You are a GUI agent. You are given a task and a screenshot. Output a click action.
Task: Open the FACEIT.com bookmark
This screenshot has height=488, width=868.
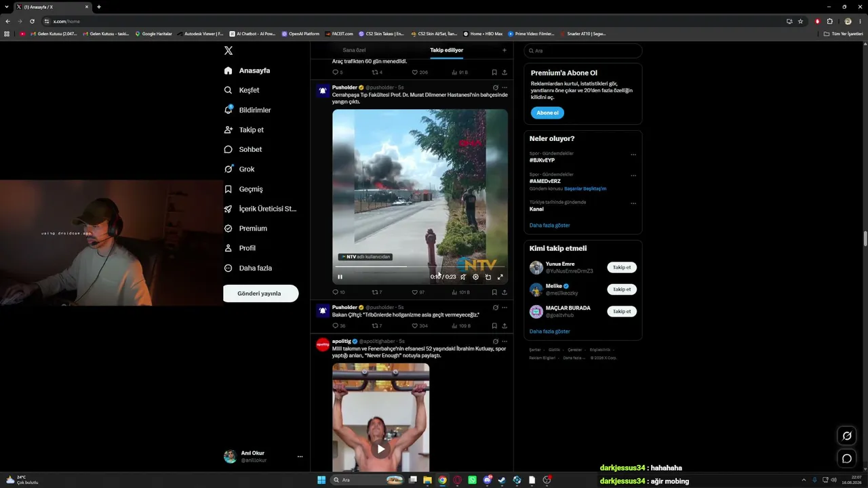[x=339, y=33]
